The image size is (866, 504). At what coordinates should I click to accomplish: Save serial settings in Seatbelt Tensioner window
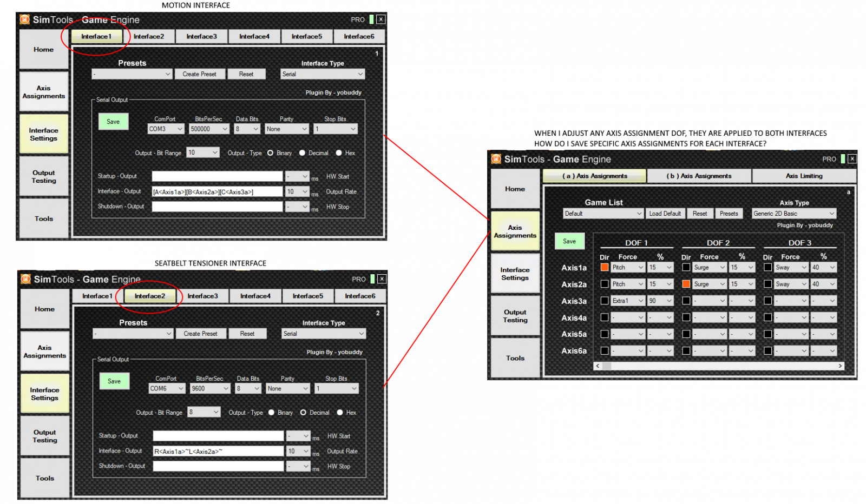pos(114,381)
